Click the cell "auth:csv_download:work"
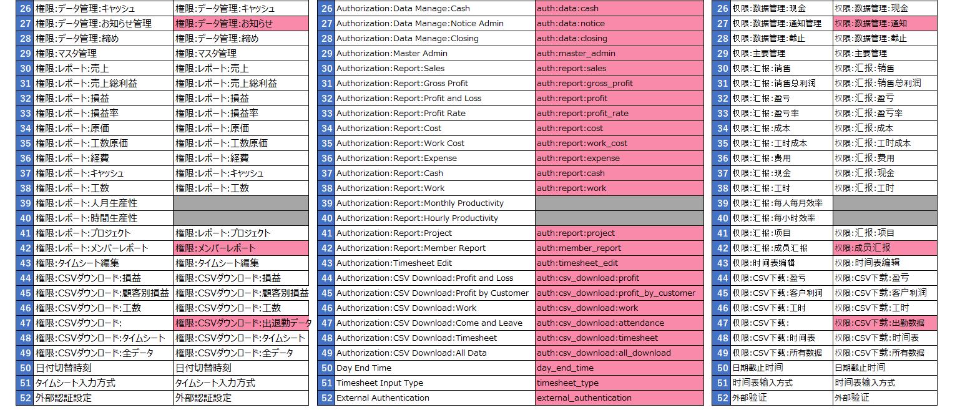This screenshot has width=980, height=420. [x=619, y=308]
